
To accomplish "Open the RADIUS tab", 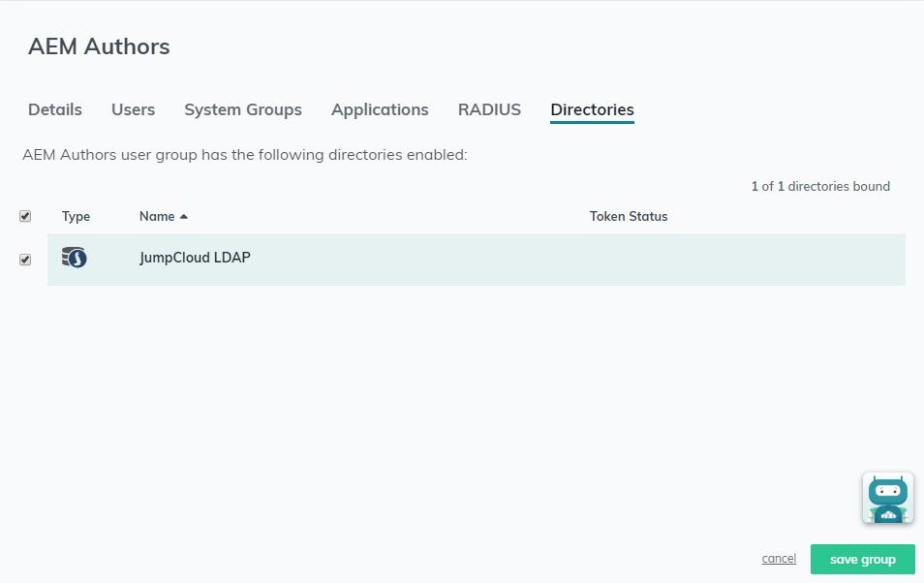I will 489,109.
